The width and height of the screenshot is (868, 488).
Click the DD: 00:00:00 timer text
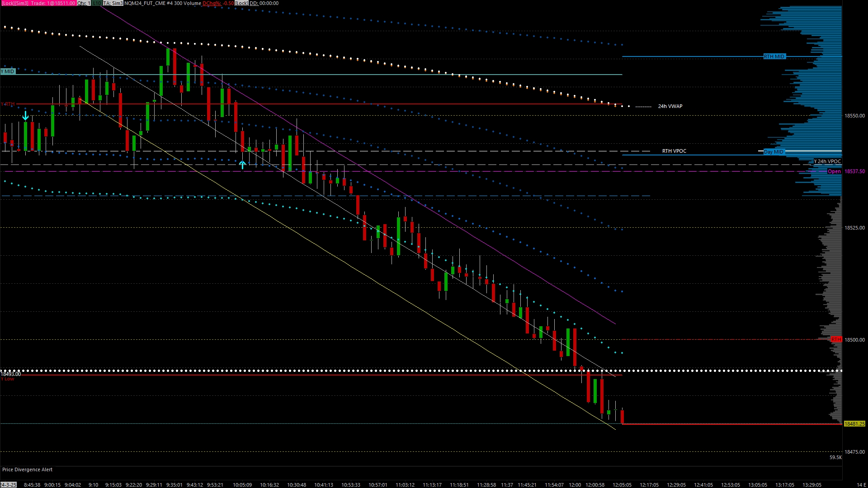(x=264, y=3)
